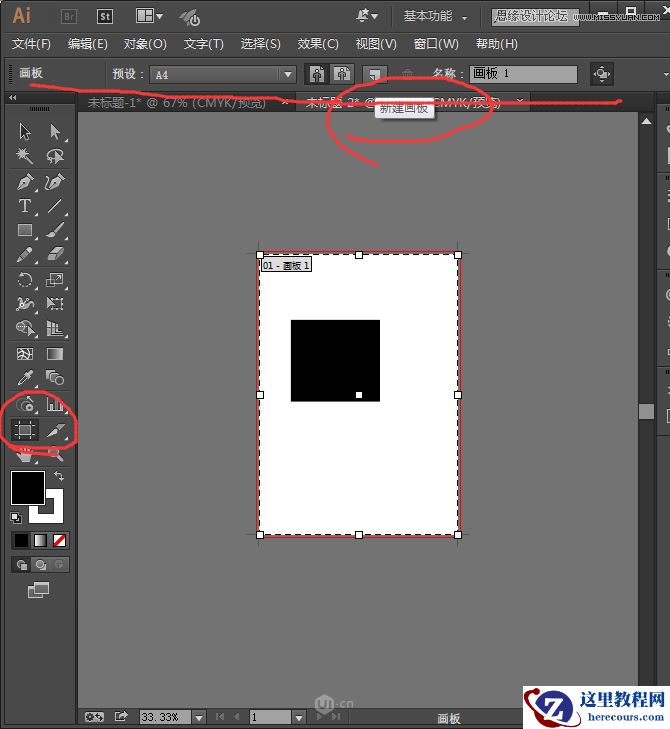Image resolution: width=670 pixels, height=729 pixels.
Task: Select the Width/Warp tool
Action: pos(25,304)
